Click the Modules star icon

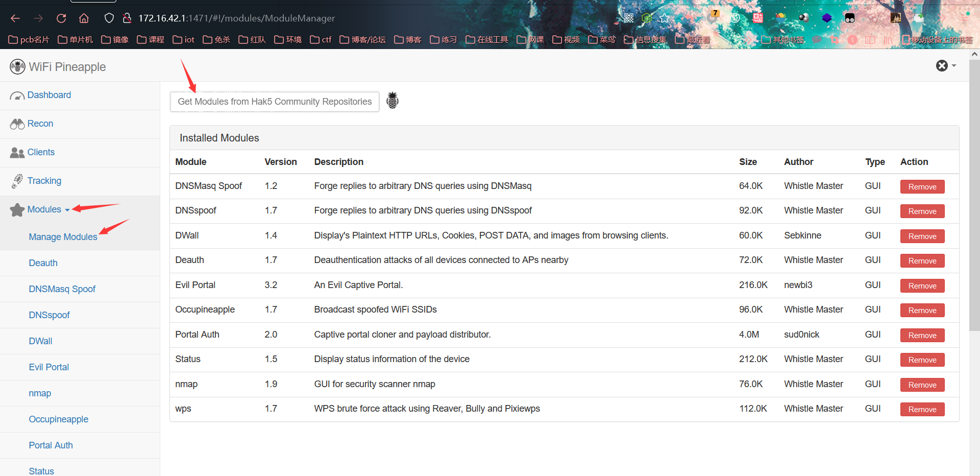[x=17, y=210]
